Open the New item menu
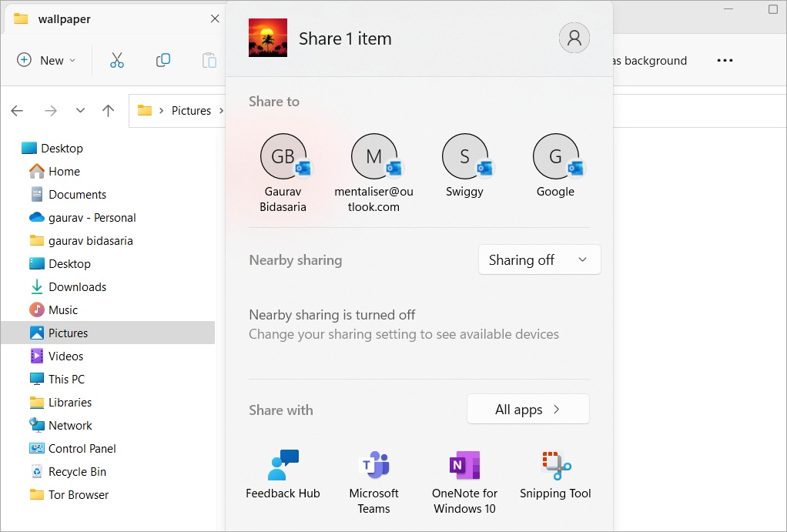The width and height of the screenshot is (787, 532). pos(46,60)
